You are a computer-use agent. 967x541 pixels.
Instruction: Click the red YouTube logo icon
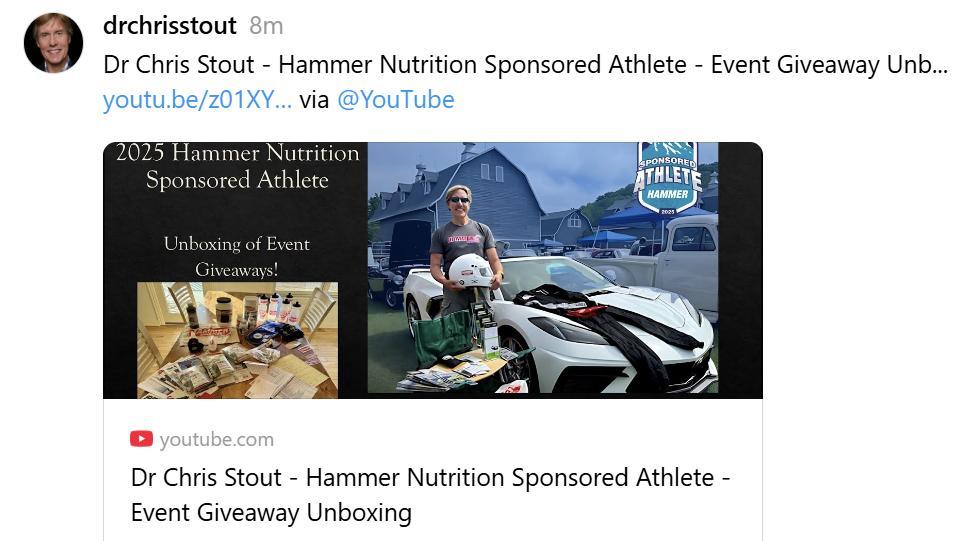point(141,439)
